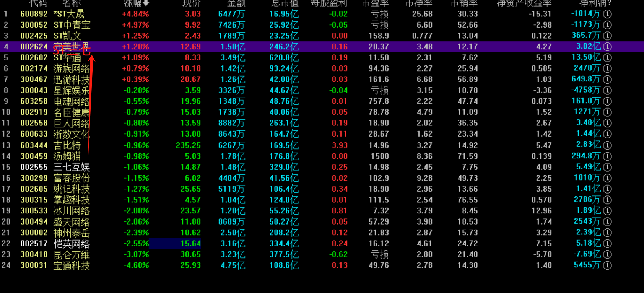Viewport: 644px width, 293px height.
Task: Click highlighted price cell 15.64
Action: pyautogui.click(x=175, y=244)
